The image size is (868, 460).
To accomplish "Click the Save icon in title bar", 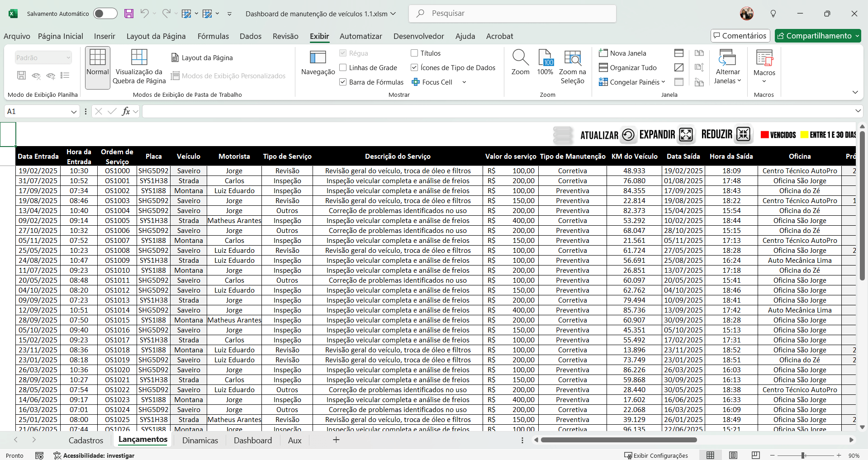I will (x=129, y=14).
